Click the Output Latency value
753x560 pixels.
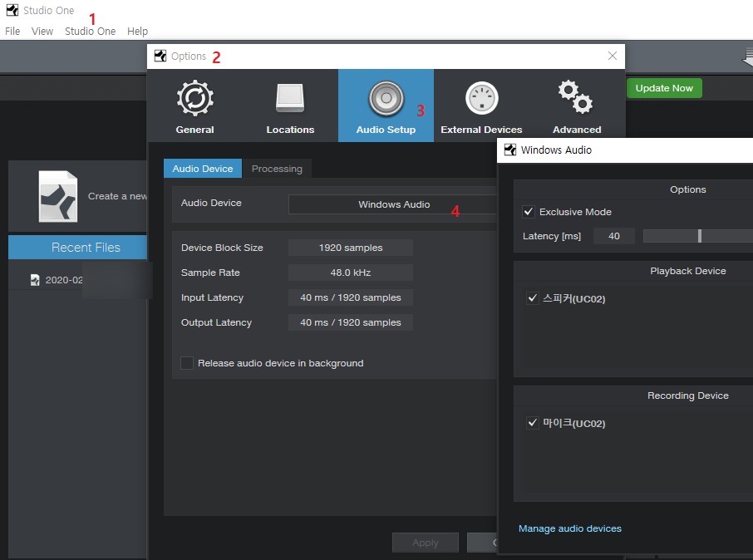tap(351, 322)
